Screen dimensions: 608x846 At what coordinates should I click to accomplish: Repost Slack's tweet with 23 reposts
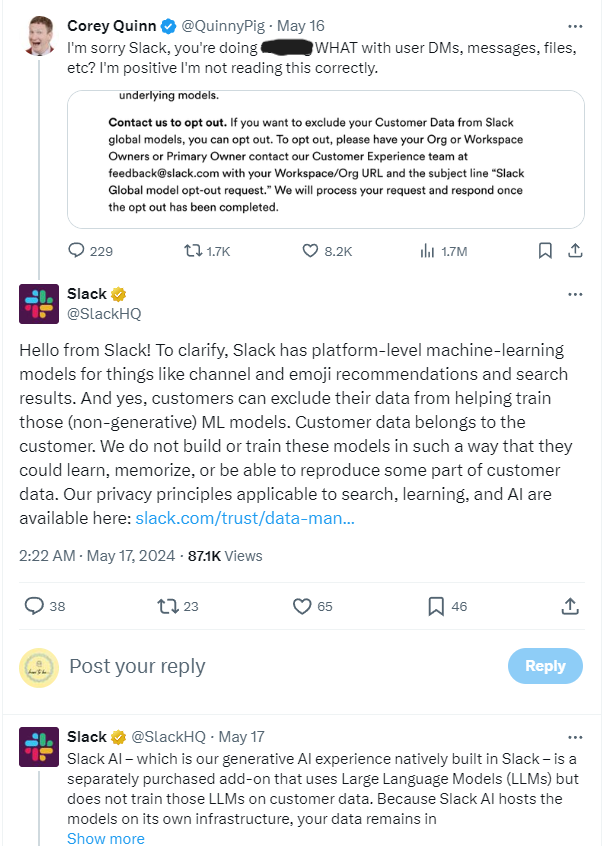point(177,606)
